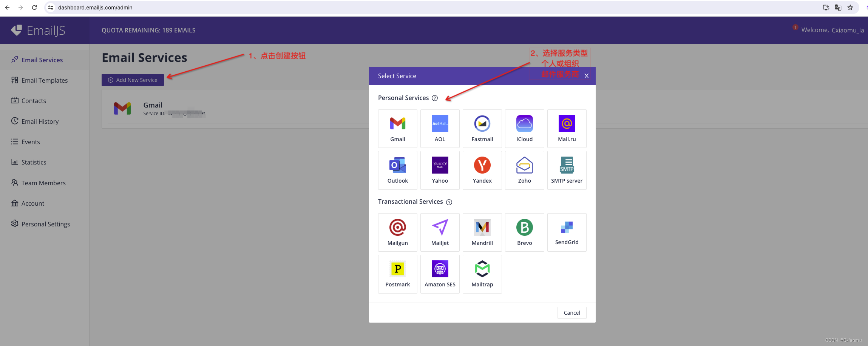Choose the SMTP server option
Image resolution: width=868 pixels, height=346 pixels.
(567, 170)
